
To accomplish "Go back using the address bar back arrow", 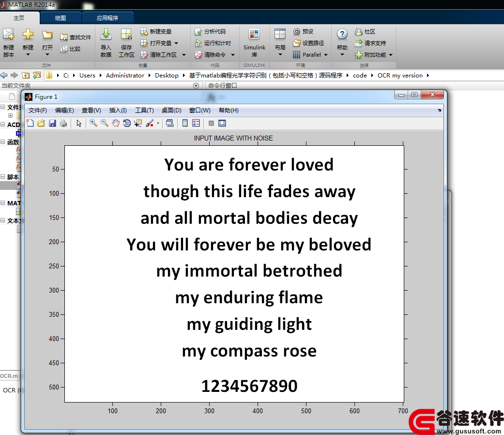I will [4, 75].
